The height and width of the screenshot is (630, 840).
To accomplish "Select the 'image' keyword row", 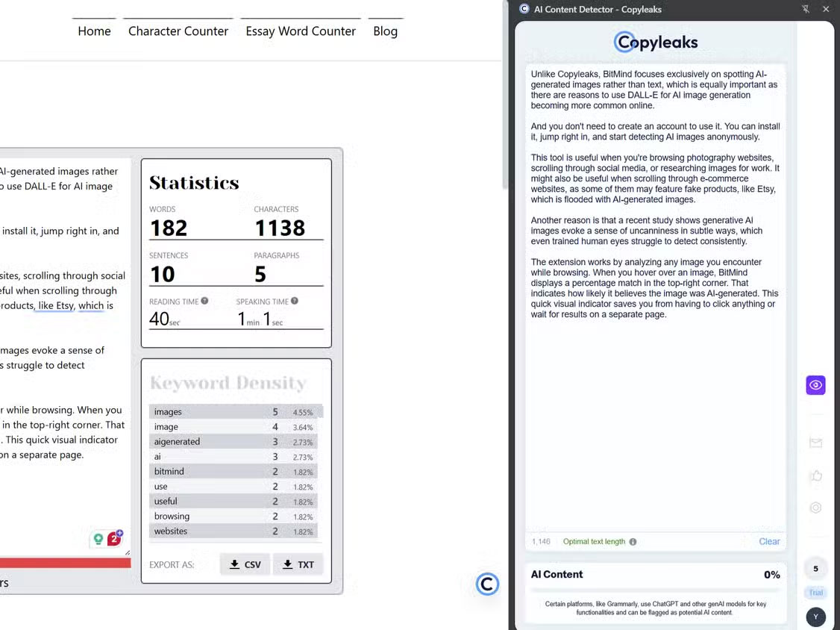I will (233, 427).
